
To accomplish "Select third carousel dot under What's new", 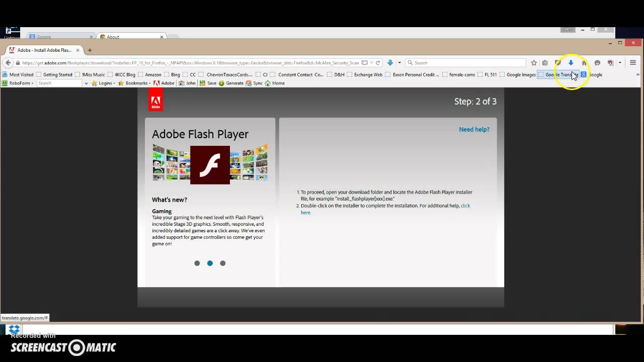I will click(223, 263).
